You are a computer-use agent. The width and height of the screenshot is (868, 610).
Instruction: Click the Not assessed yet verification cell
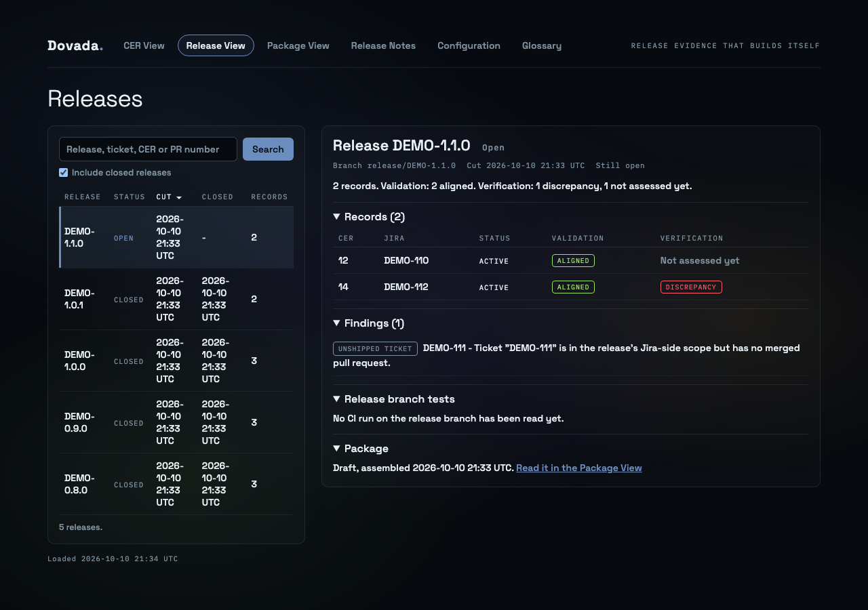click(x=700, y=261)
